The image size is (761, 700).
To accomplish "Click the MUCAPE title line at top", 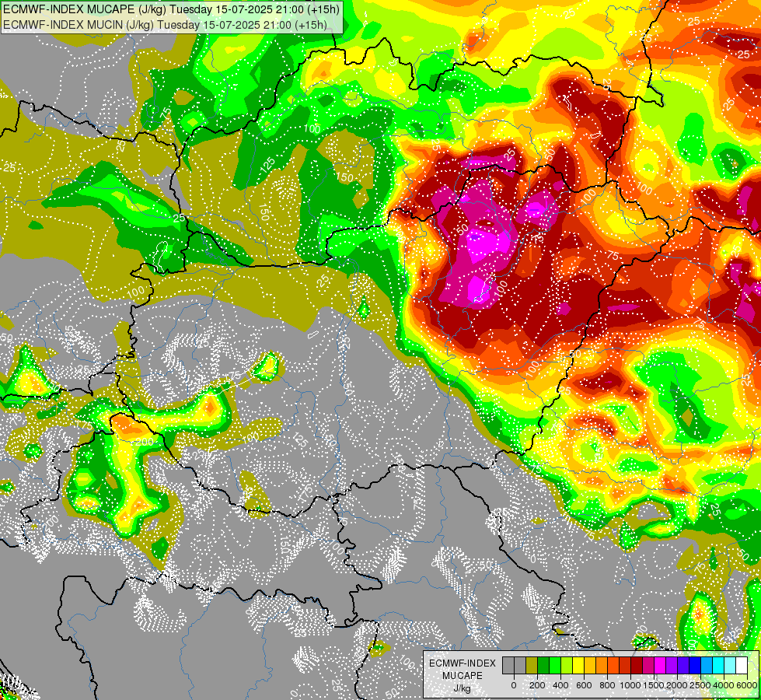I will pos(171,9).
